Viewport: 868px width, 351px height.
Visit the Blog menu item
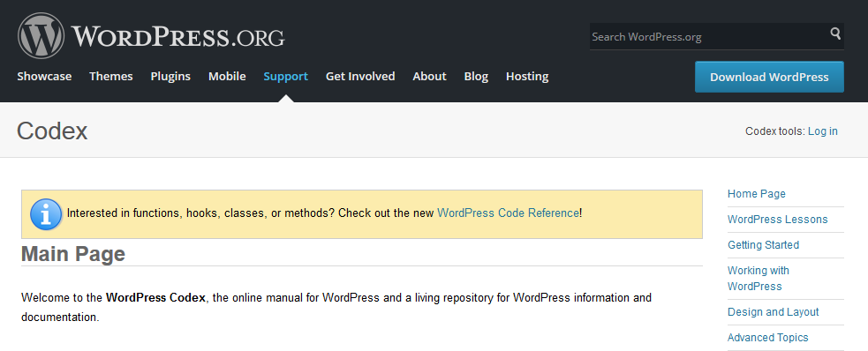click(476, 76)
